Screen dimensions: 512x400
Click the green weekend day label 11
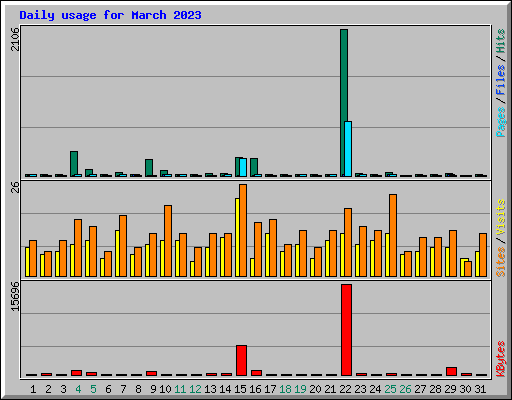click(x=180, y=389)
